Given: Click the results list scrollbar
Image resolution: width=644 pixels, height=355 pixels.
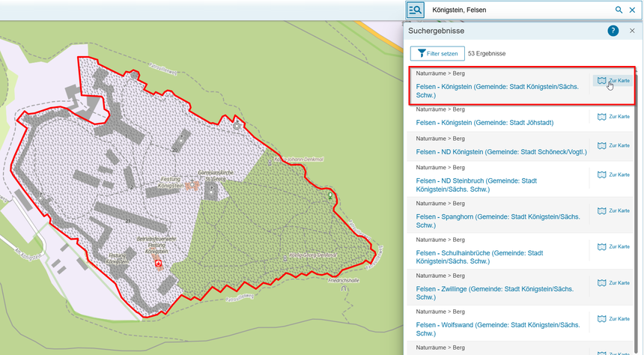Looking at the screenshot, I should coord(639,187).
